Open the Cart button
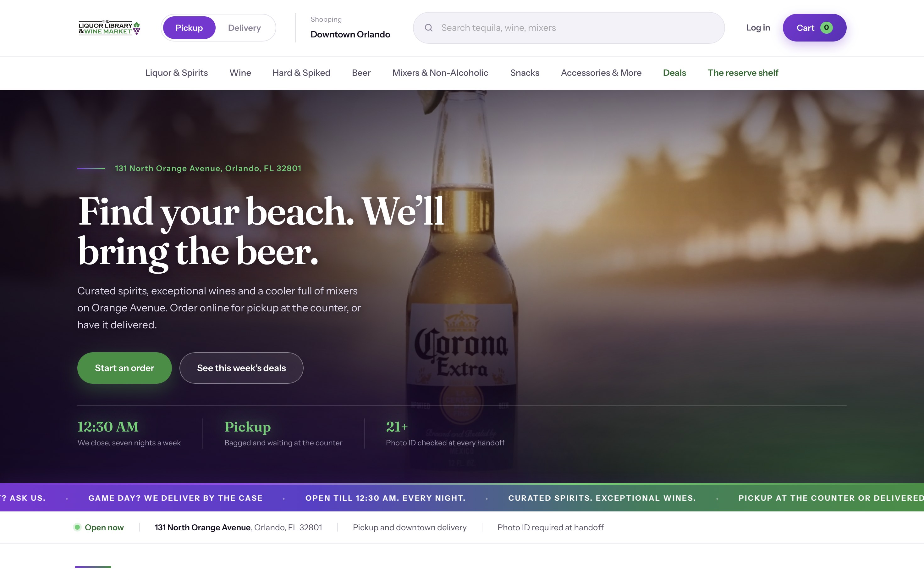 pos(814,28)
